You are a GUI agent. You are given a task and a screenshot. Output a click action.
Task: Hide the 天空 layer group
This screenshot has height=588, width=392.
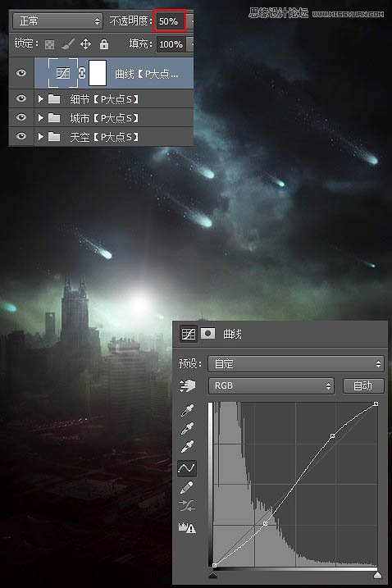[21, 136]
